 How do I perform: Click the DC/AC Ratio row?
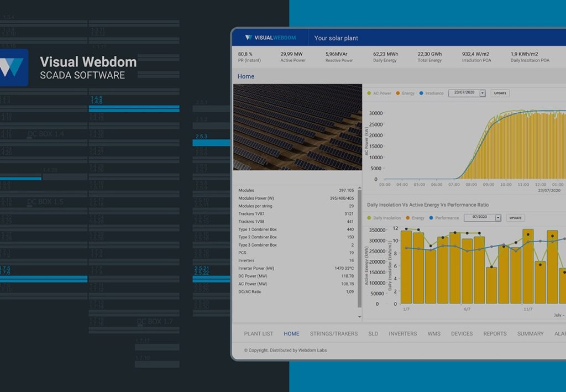[296, 292]
